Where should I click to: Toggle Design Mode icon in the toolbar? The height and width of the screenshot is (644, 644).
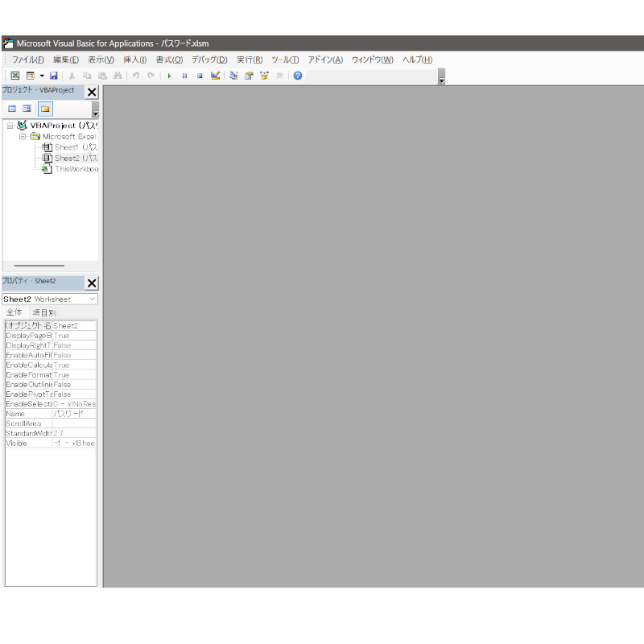tap(215, 76)
